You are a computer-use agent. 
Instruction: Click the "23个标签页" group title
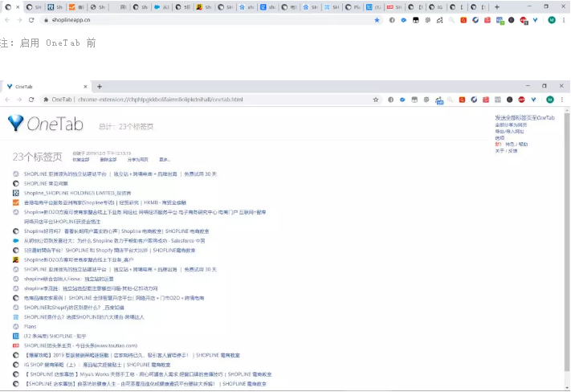(x=37, y=157)
